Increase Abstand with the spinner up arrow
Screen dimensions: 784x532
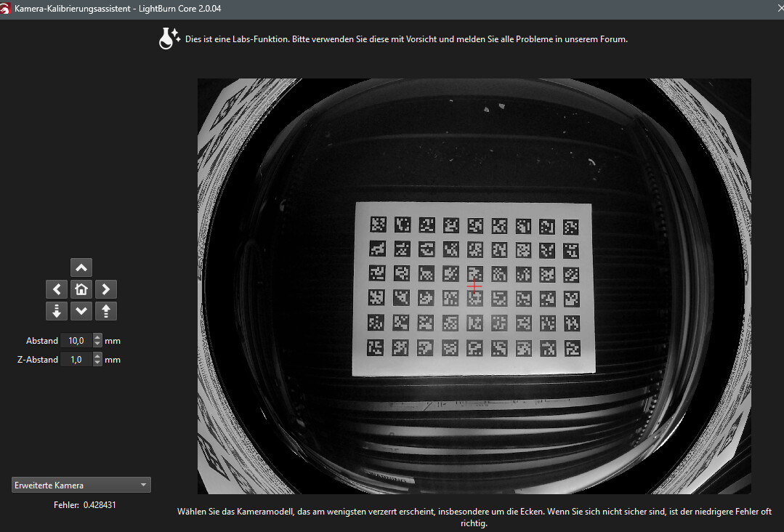98,337
